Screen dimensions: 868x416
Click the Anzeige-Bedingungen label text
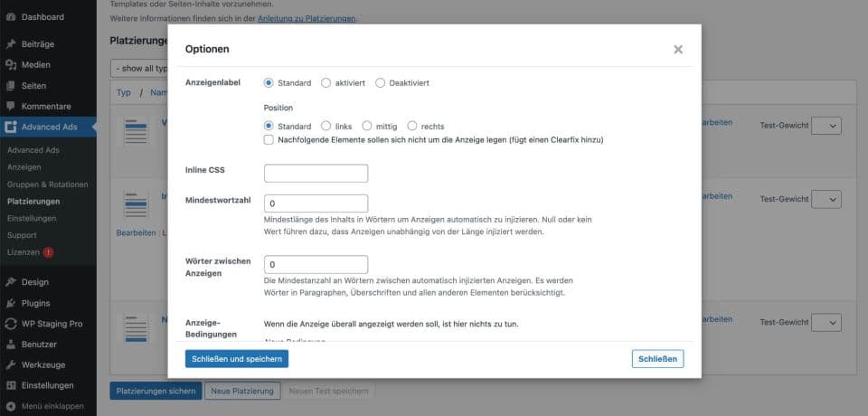211,328
